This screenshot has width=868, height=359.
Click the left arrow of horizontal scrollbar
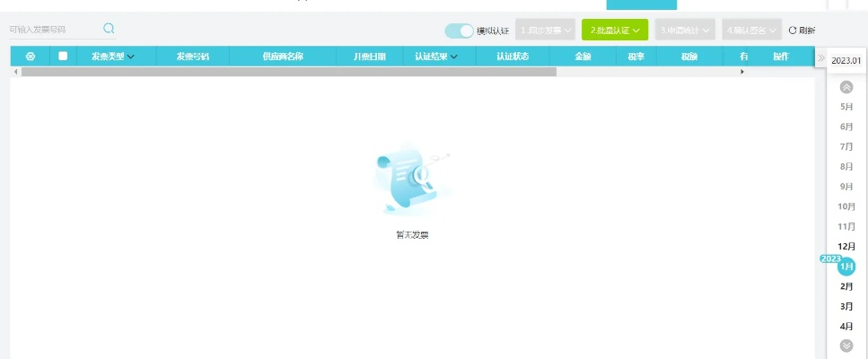pyautogui.click(x=14, y=71)
